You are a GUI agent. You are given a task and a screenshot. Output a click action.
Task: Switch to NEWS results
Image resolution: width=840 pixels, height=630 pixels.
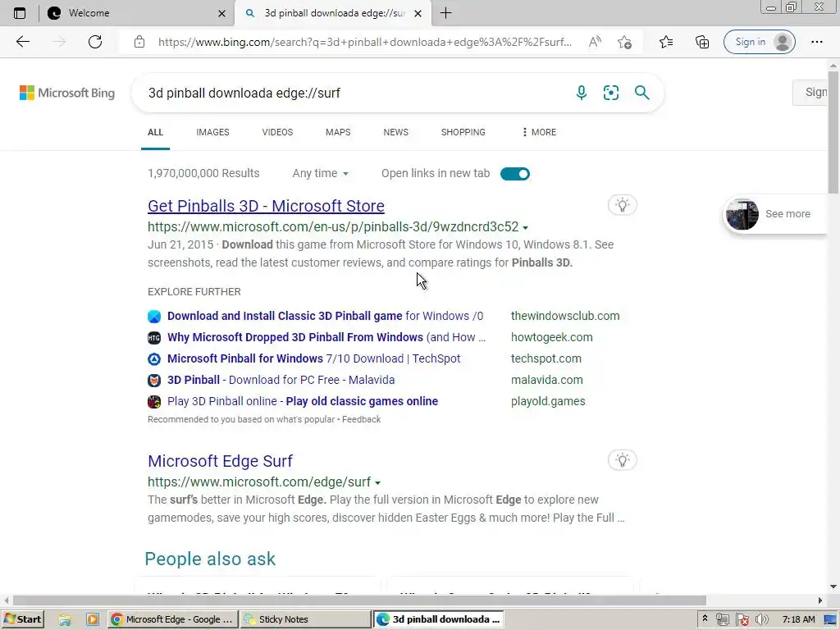pos(396,132)
